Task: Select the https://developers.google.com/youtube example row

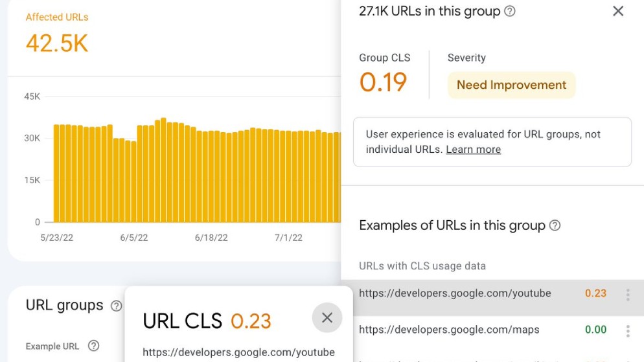Action: point(492,297)
